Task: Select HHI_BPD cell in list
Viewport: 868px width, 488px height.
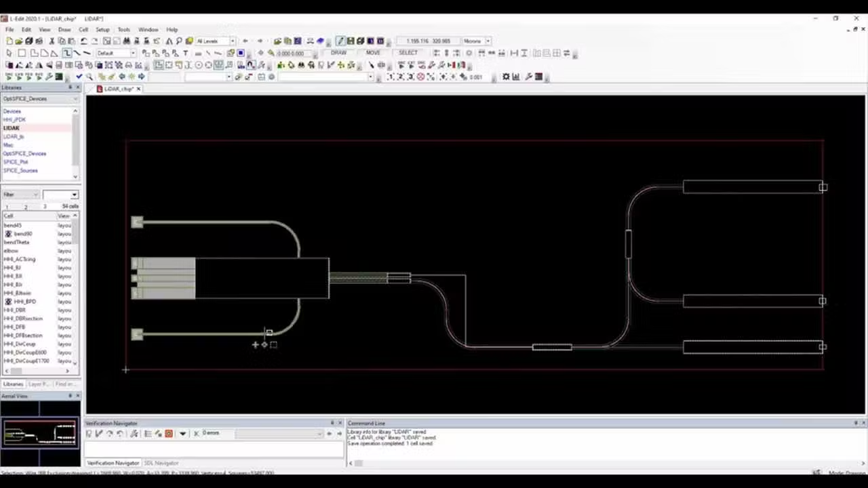Action: tap(24, 302)
